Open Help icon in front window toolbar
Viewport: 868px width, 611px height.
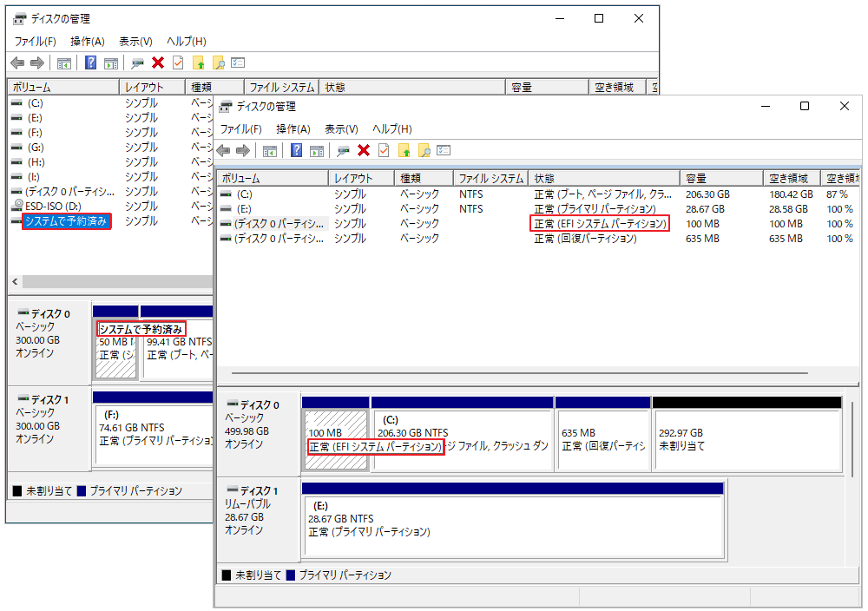pos(297,150)
